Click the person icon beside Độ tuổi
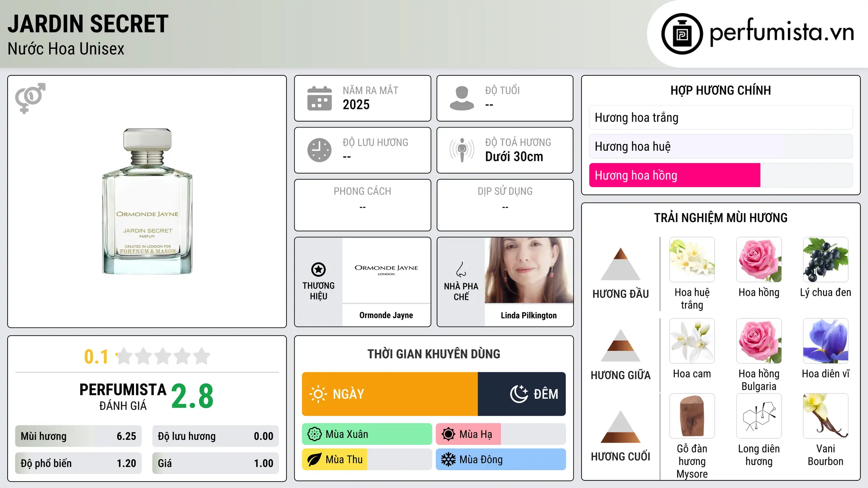Screen dimensions: 868x488 [462, 98]
